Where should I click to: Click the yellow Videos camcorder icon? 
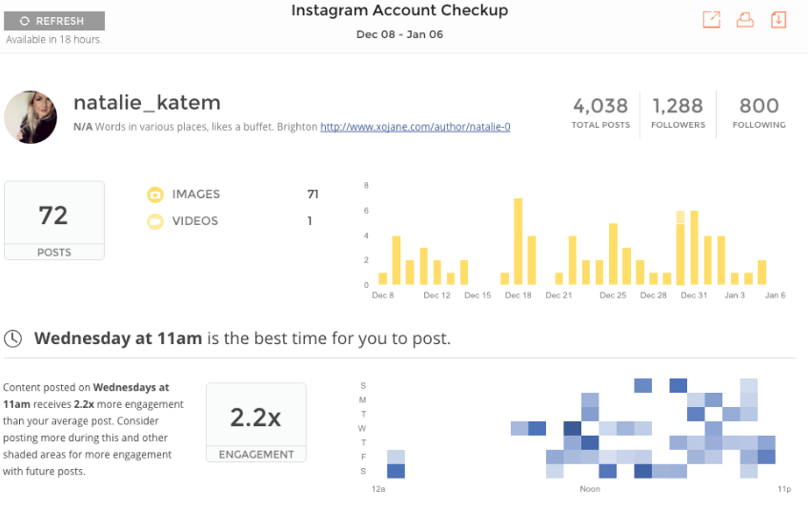coord(155,221)
